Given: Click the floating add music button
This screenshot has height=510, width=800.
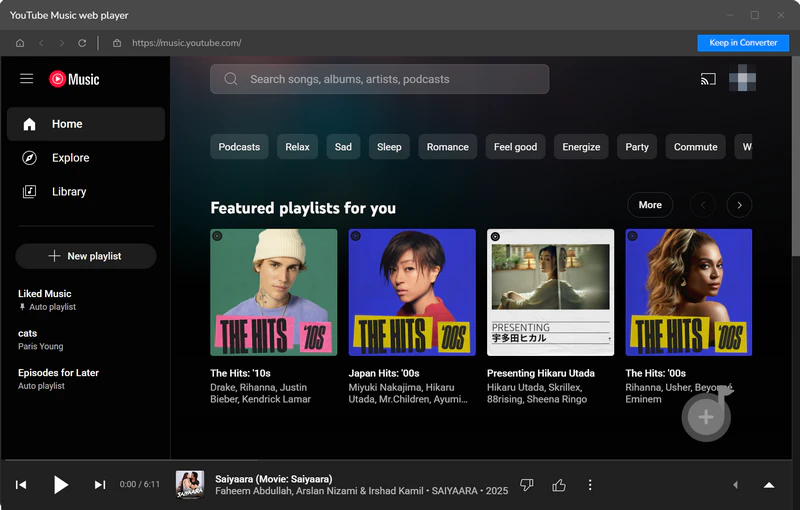Looking at the screenshot, I should tap(706, 416).
